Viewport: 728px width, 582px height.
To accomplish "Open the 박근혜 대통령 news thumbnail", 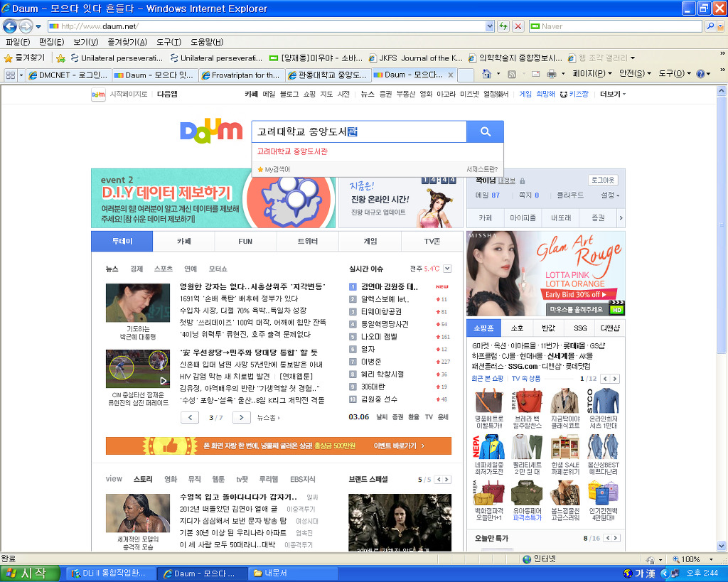I will (137, 303).
